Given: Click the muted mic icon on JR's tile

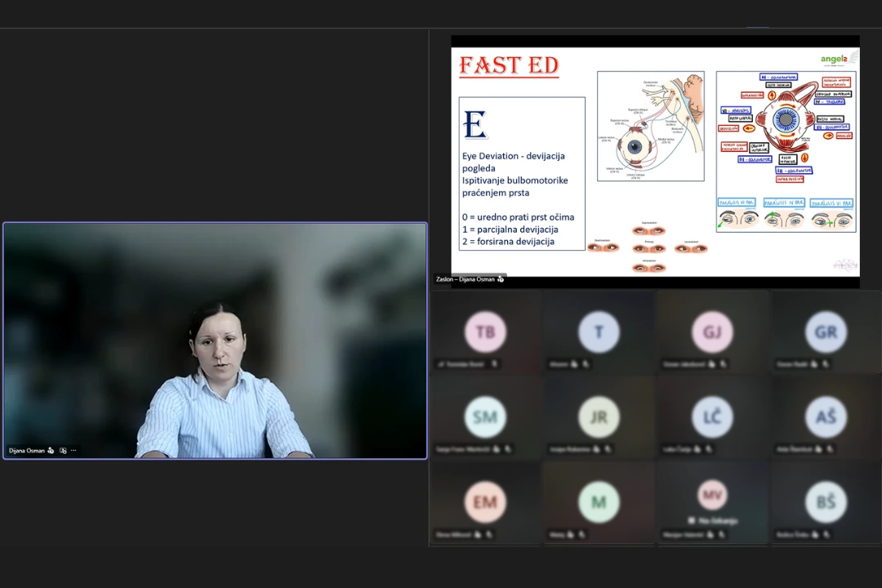Looking at the screenshot, I should tap(608, 450).
